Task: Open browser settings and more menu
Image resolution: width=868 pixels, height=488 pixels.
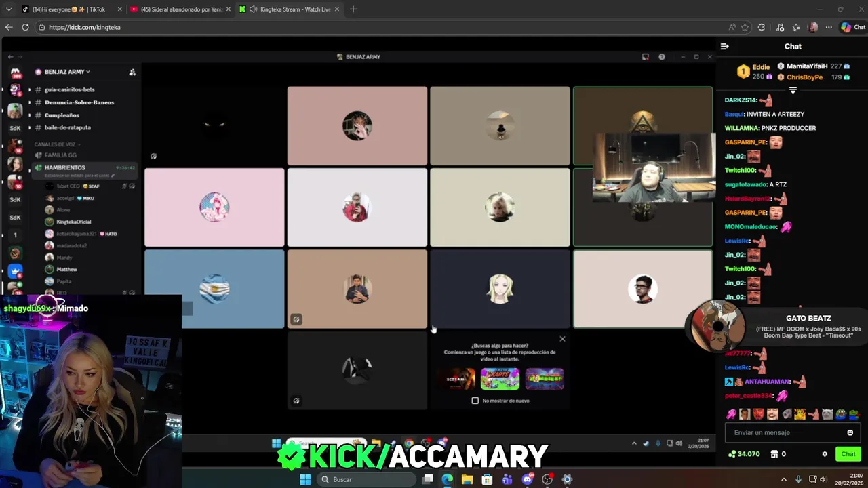Action: point(829,27)
